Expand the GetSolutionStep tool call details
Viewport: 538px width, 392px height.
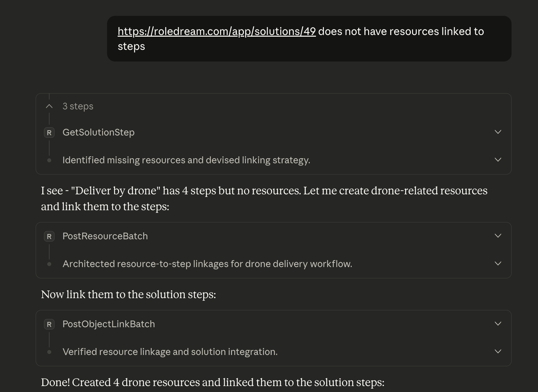point(498,132)
